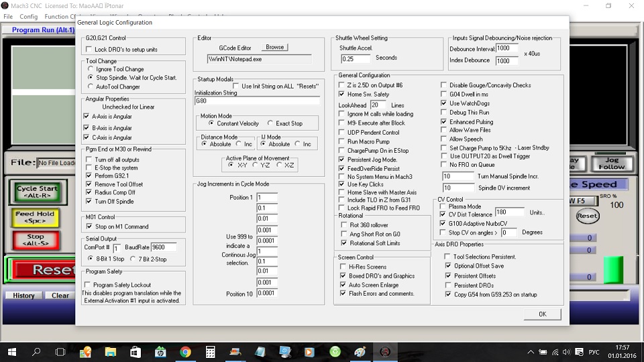
Task: Click the green vertical speed bar
Action: point(613,269)
